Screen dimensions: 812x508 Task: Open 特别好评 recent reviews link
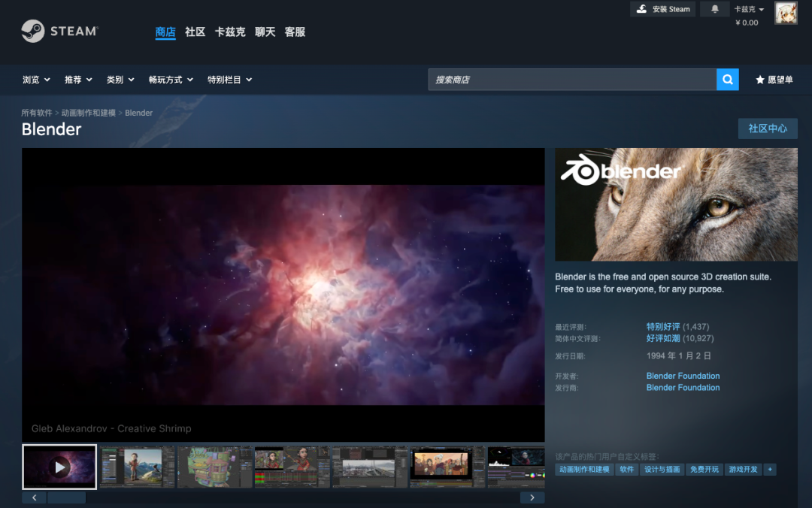[x=663, y=327]
